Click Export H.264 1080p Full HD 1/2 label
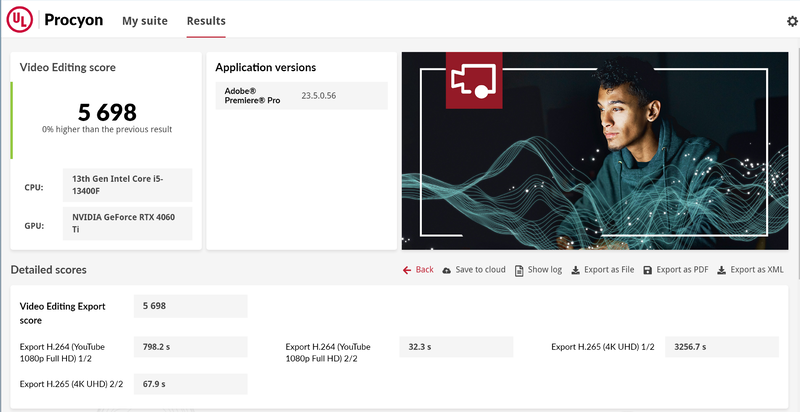This screenshot has width=800, height=412. [62, 353]
